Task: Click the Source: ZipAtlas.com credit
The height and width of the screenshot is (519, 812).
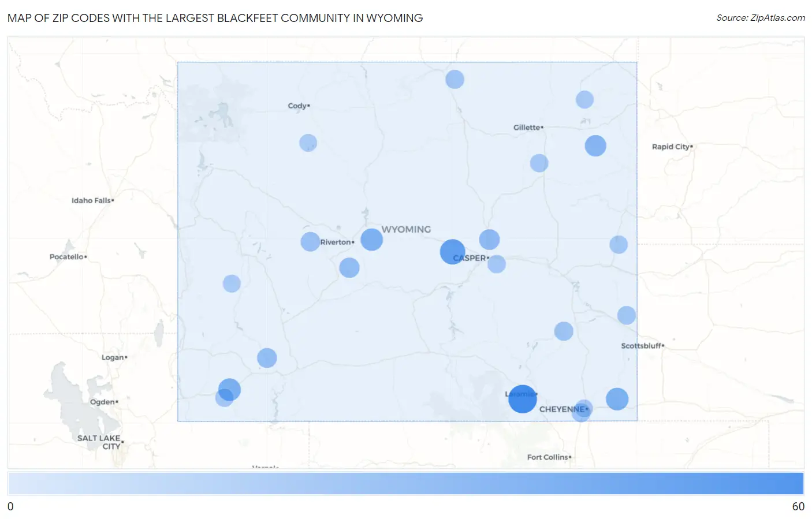Action: [x=761, y=18]
